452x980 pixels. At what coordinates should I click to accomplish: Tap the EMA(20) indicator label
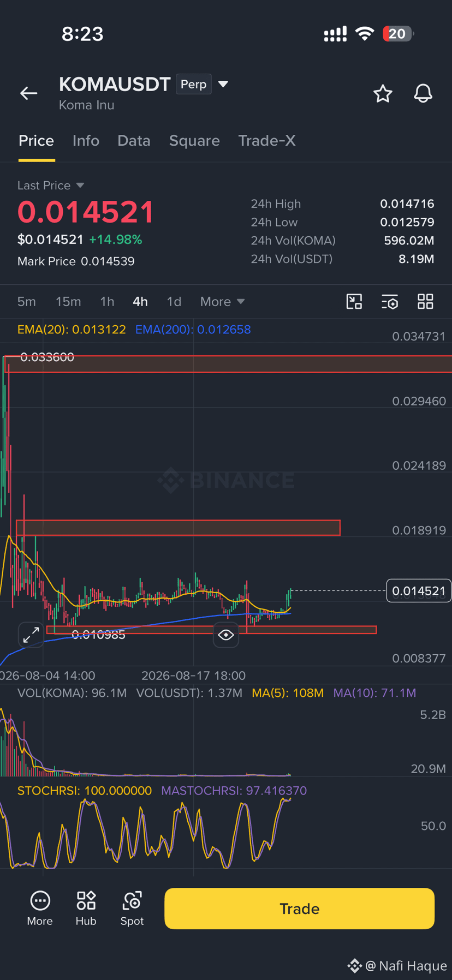tap(72, 330)
